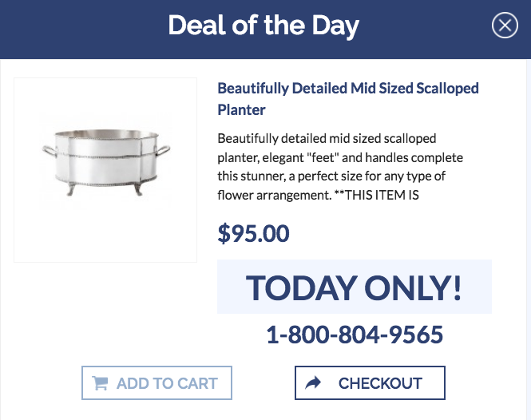The height and width of the screenshot is (420, 531).
Task: Click the word "Planter" in the title
Action: pos(241,109)
